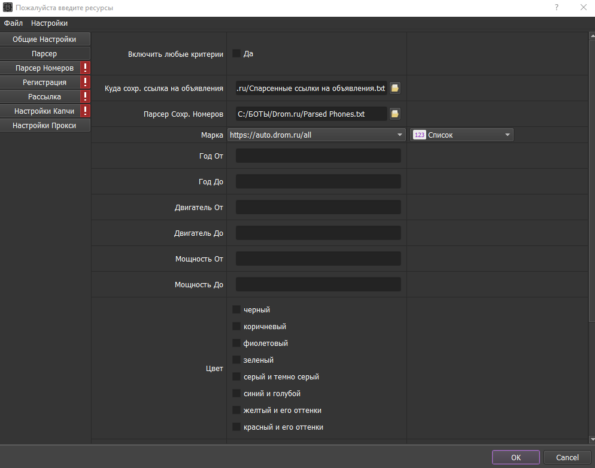
Task: Click the red warning icon beside Парсер Номеров
Action: pyautogui.click(x=85, y=68)
